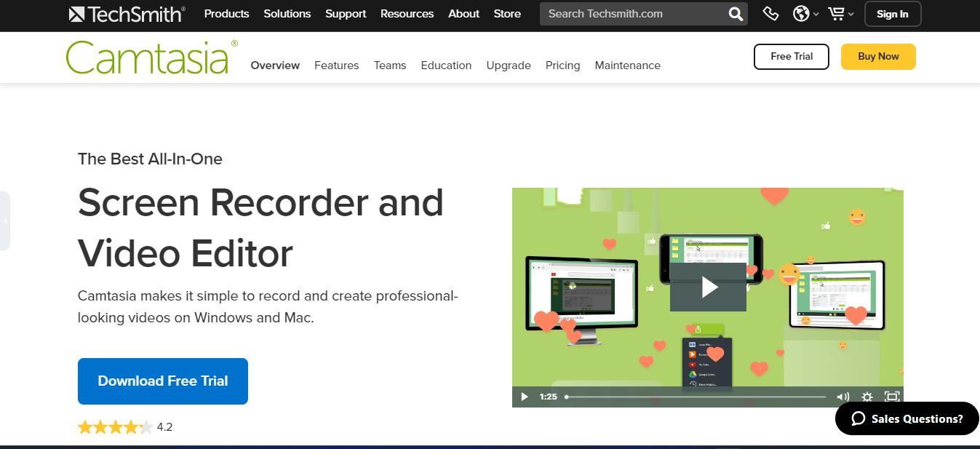Click the Sign In button
This screenshot has height=449, width=980.
(x=893, y=14)
